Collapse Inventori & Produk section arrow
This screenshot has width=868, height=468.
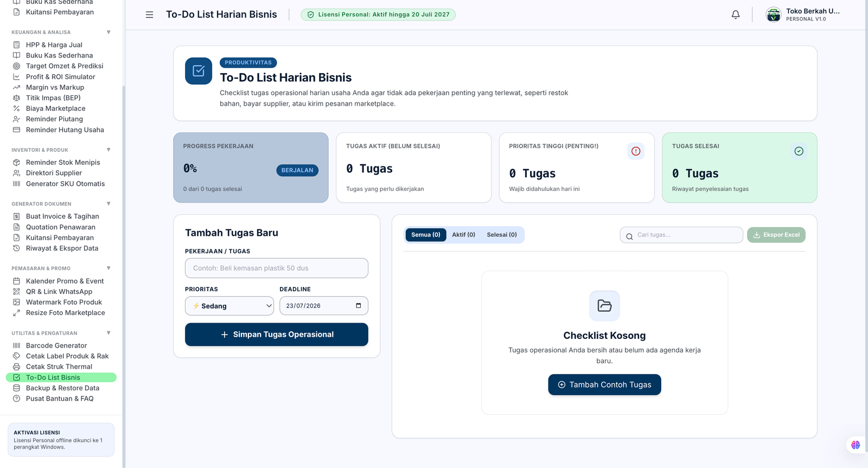tap(108, 150)
